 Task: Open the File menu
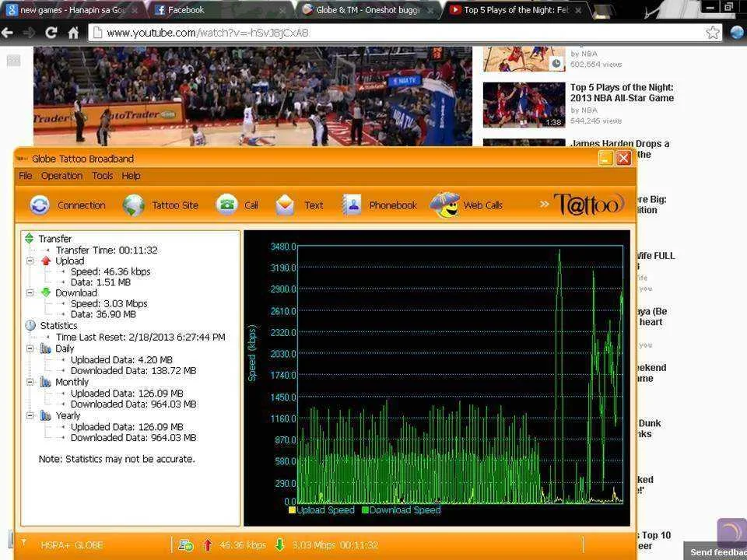[x=25, y=176]
